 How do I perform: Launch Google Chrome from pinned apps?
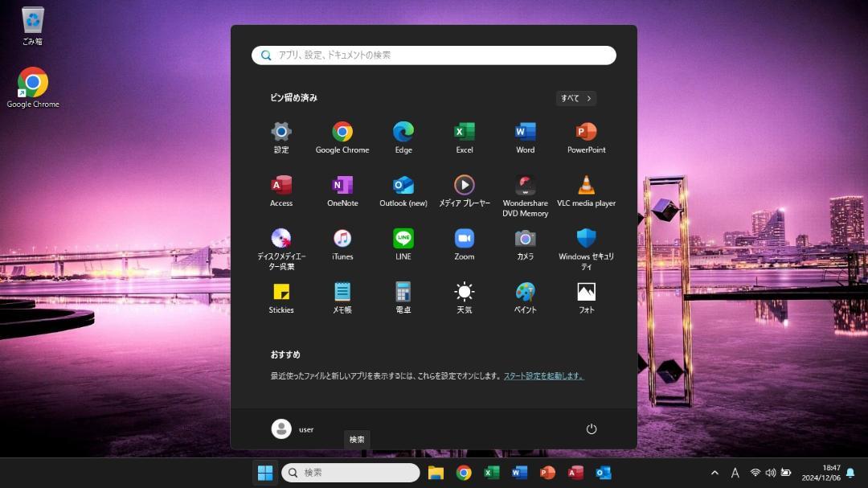pos(342,138)
